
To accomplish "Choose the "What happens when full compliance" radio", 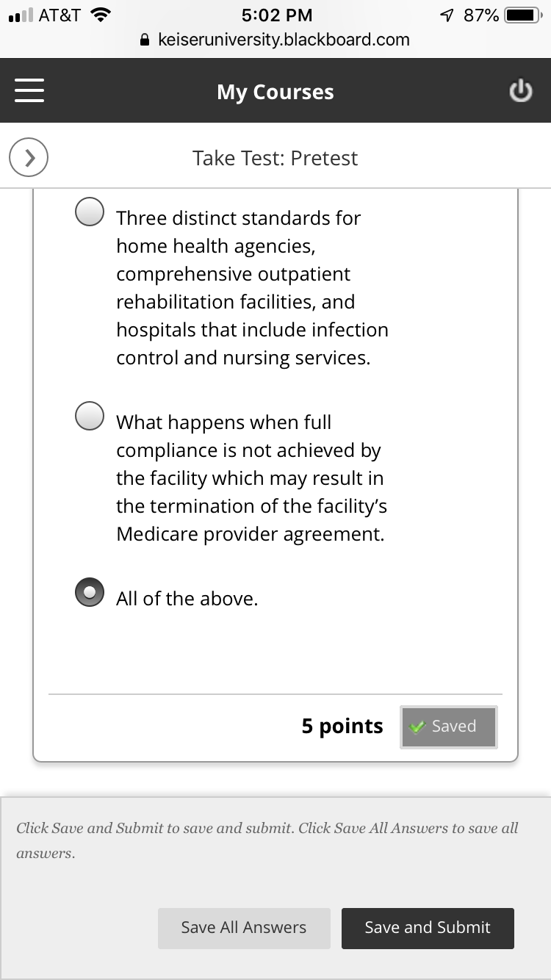I will (x=90, y=416).
